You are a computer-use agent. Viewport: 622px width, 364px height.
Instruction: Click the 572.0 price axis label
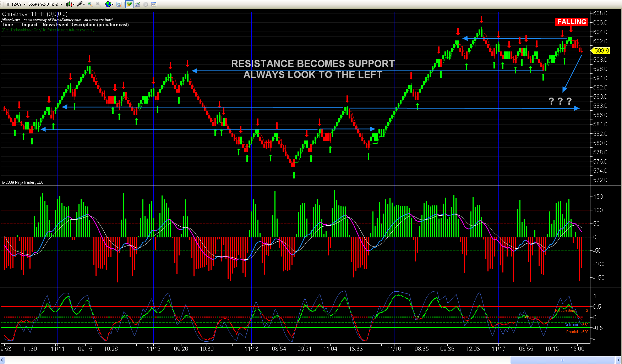(600, 180)
